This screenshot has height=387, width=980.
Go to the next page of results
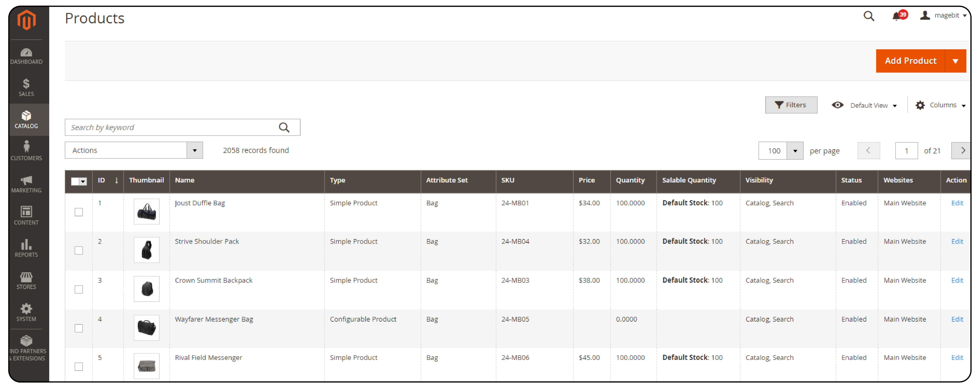(961, 150)
